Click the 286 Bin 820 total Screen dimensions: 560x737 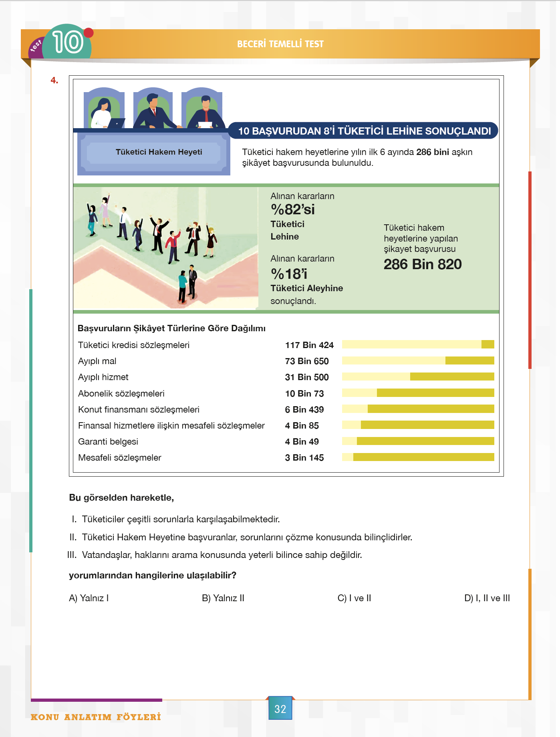click(423, 264)
